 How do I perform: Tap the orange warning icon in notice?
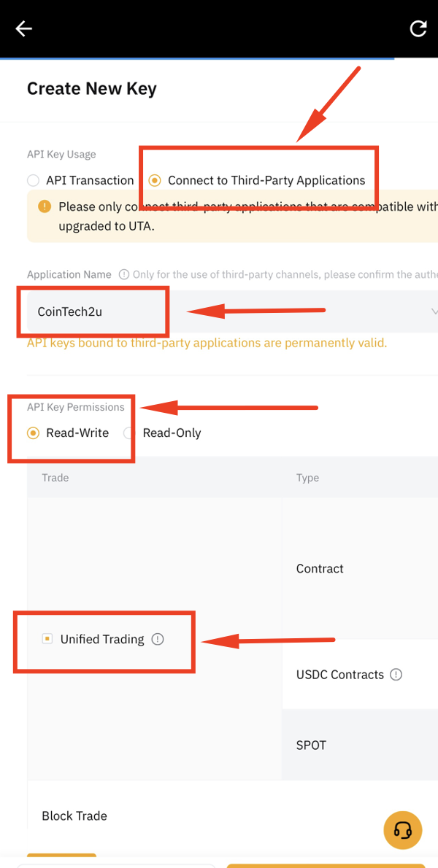(x=45, y=206)
